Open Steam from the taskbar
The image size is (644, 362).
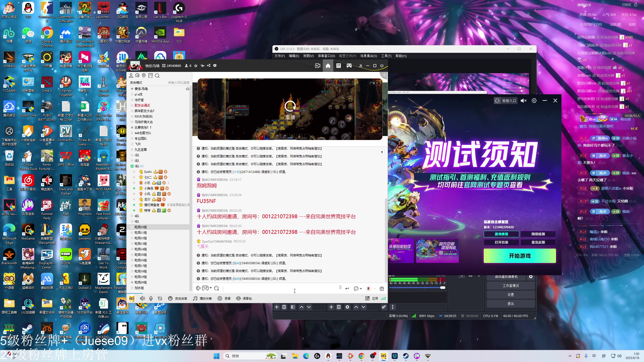pos(406,356)
